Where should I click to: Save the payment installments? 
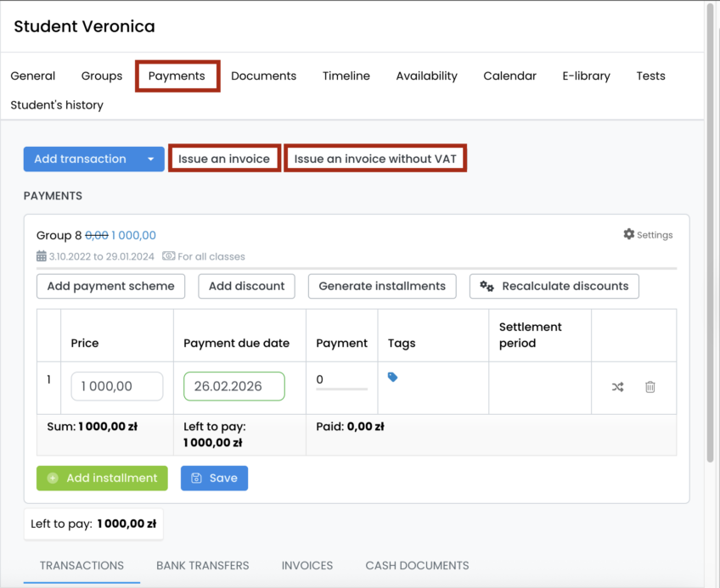[x=214, y=479]
